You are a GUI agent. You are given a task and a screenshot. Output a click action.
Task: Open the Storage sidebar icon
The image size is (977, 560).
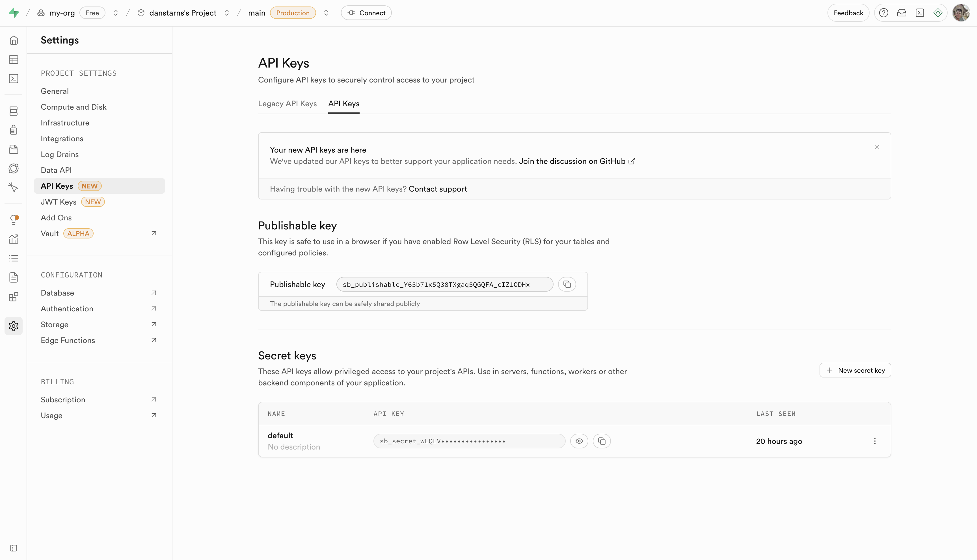coord(14,149)
